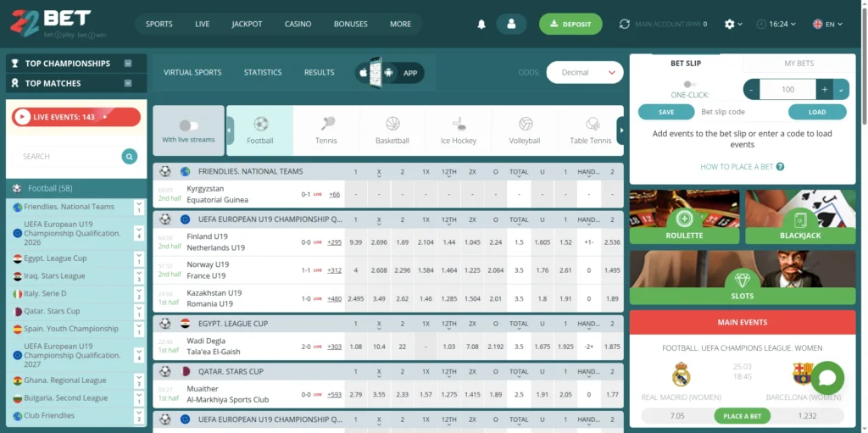Open the EN language dropdown

tap(827, 25)
